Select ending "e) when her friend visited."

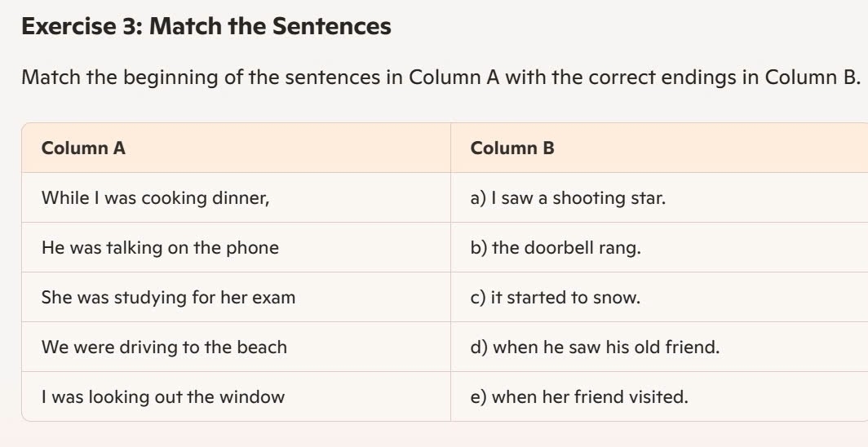579,397
